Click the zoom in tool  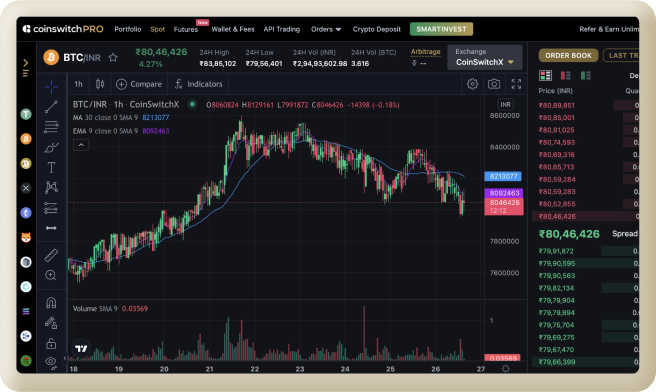(51, 275)
